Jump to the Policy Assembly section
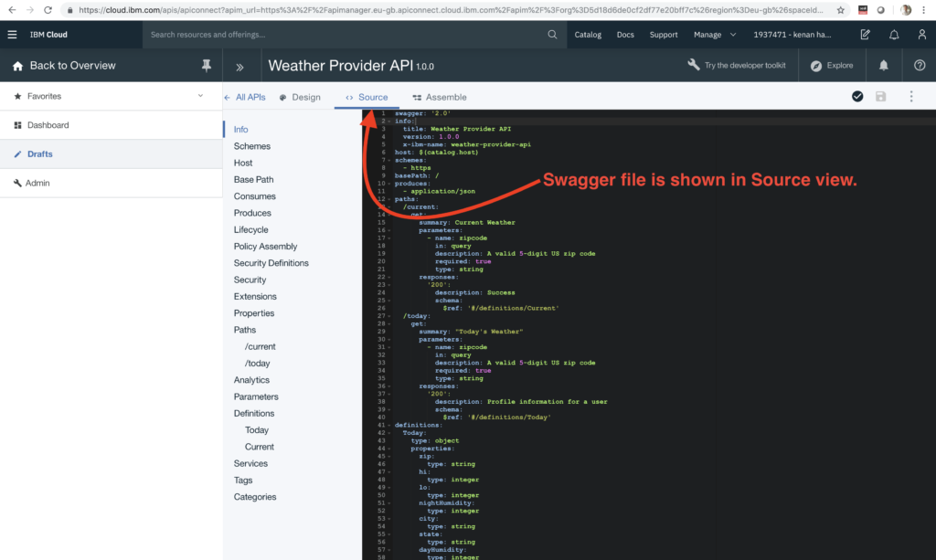The width and height of the screenshot is (936, 560). tap(266, 247)
